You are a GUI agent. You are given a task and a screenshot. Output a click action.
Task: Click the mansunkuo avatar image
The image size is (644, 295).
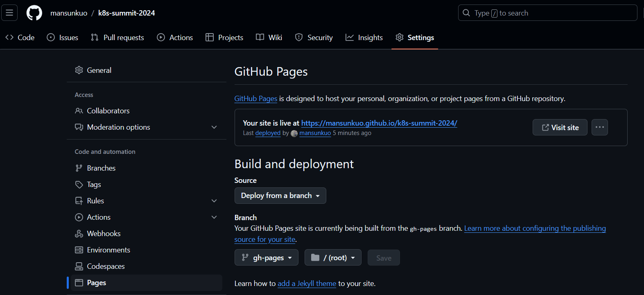294,133
